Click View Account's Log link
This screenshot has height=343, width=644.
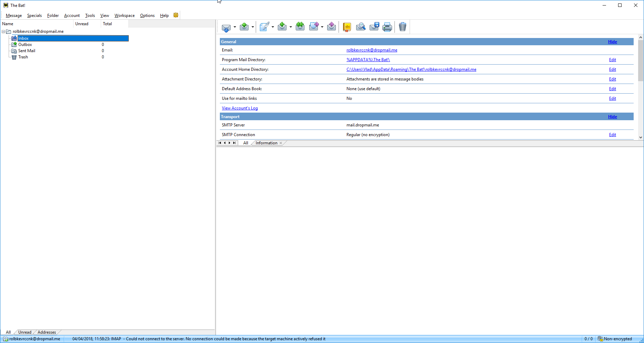[x=240, y=108]
